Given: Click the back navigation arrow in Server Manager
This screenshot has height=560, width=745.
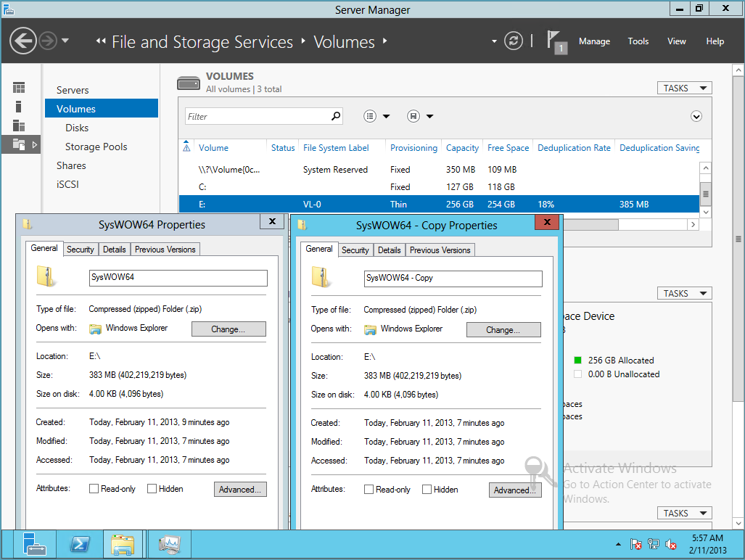Looking at the screenshot, I should (x=23, y=40).
